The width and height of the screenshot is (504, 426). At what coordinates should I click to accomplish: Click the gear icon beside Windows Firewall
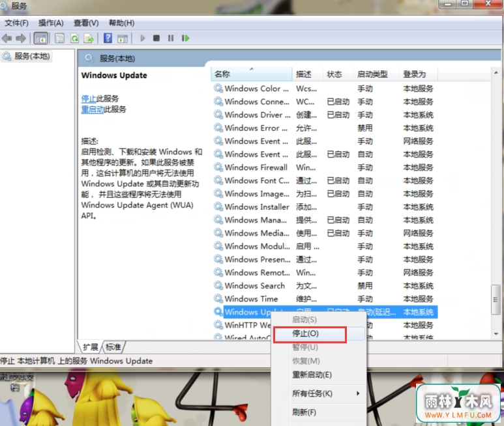click(x=218, y=167)
